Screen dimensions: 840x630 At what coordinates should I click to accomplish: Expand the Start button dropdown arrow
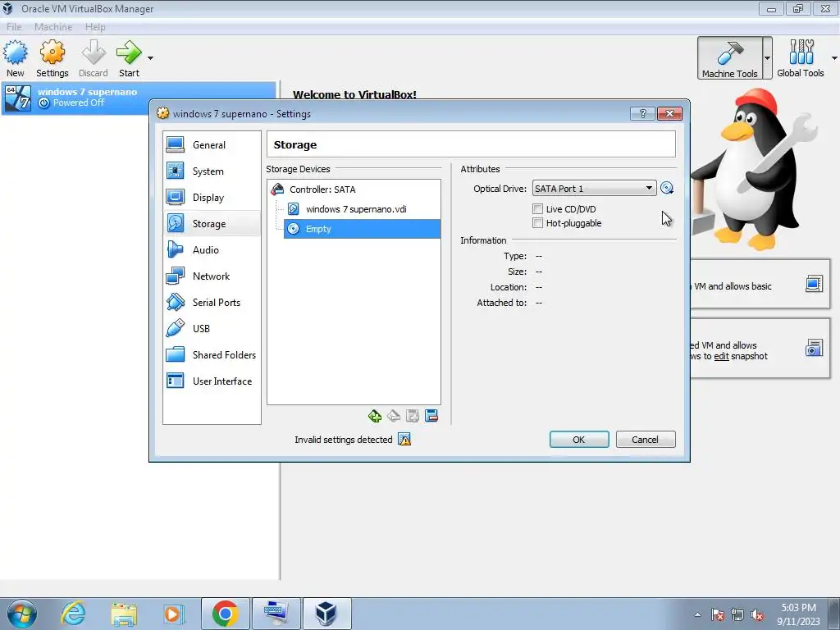151,58
